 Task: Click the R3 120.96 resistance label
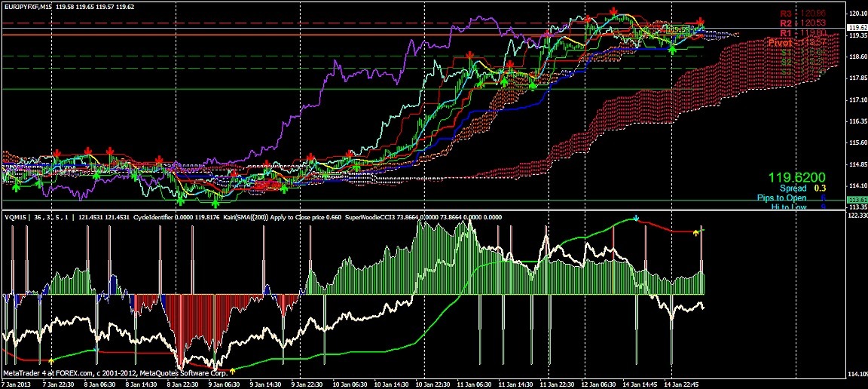pos(802,14)
